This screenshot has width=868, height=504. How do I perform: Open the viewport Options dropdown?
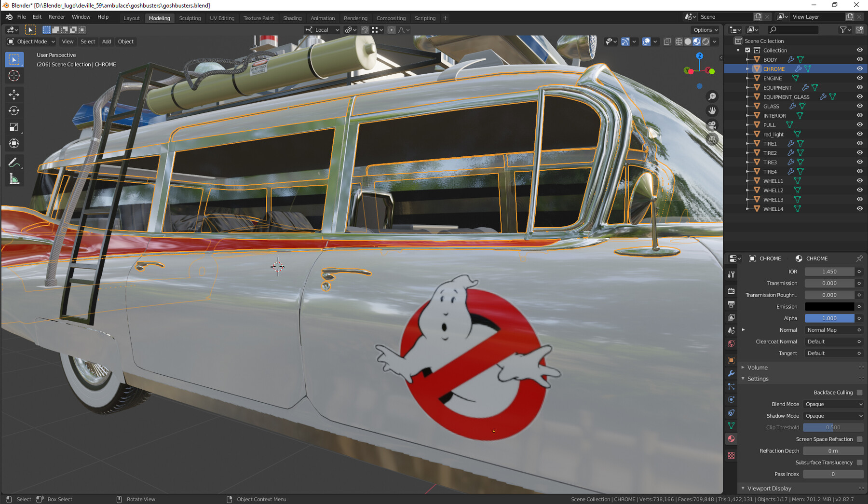705,30
